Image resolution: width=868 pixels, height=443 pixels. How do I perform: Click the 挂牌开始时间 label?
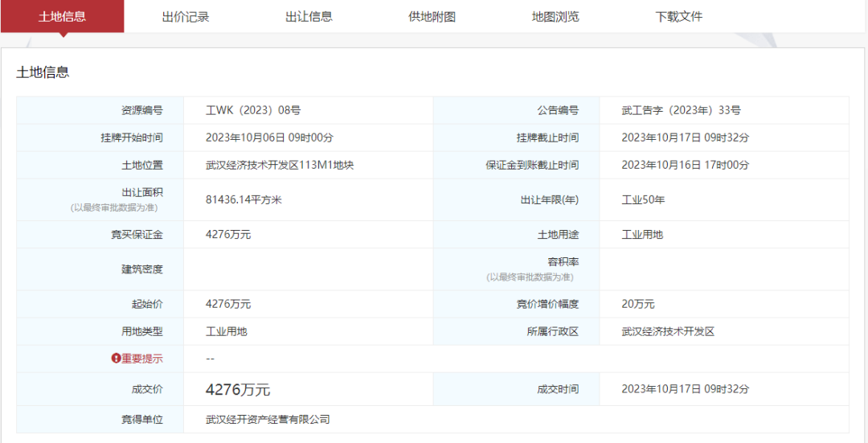tap(132, 137)
